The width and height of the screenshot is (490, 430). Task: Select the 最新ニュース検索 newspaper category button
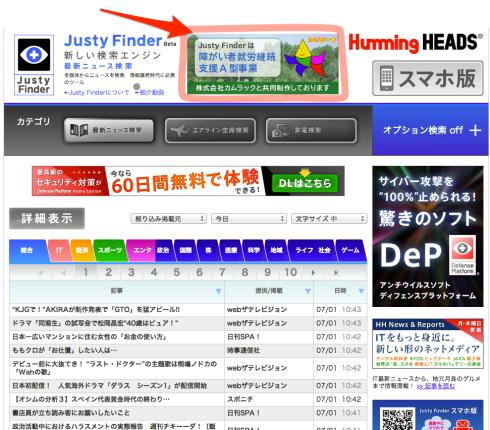coord(109,130)
